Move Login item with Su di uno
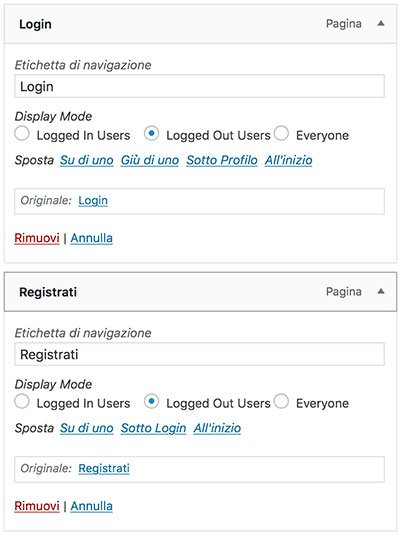The width and height of the screenshot is (400, 535). [87, 160]
